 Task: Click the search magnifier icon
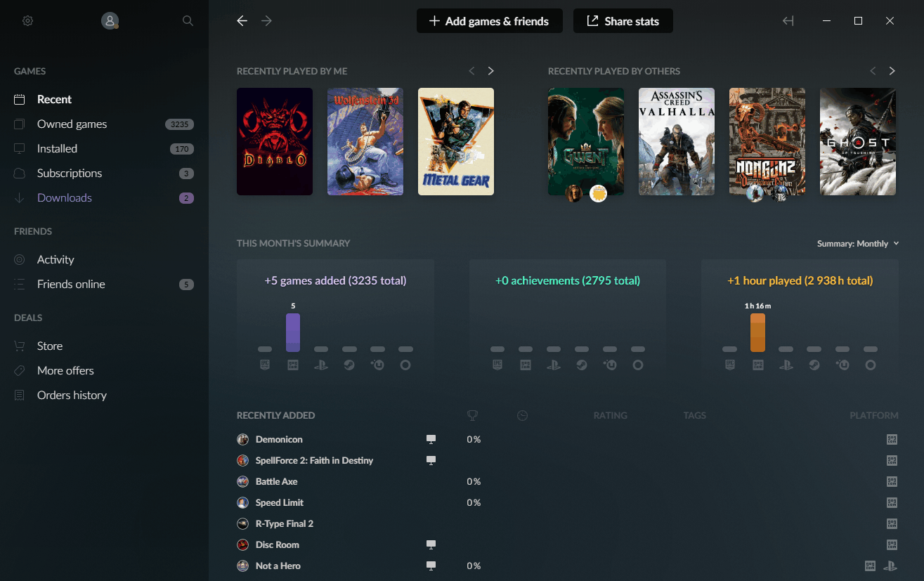pos(188,21)
